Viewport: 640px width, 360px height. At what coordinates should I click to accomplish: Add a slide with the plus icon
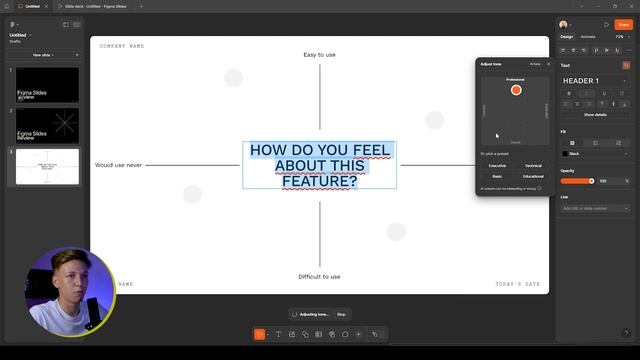pos(77,55)
